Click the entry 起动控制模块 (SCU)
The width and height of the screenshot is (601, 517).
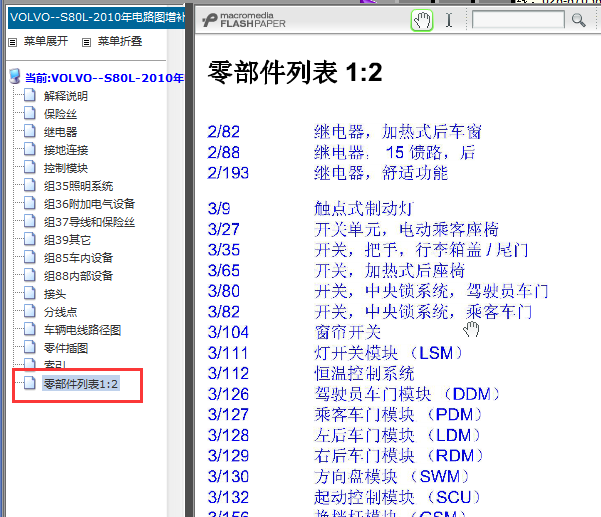coord(397,497)
